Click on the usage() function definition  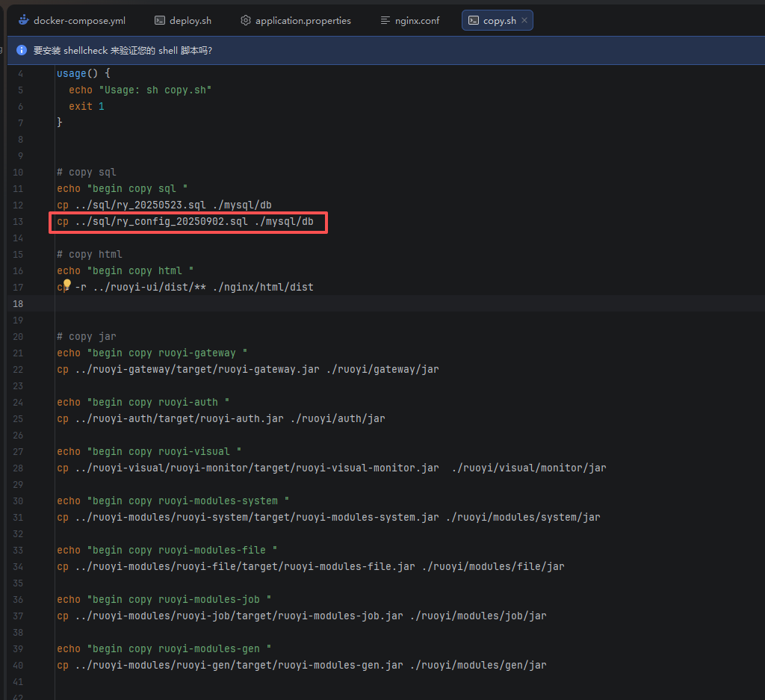pos(84,74)
